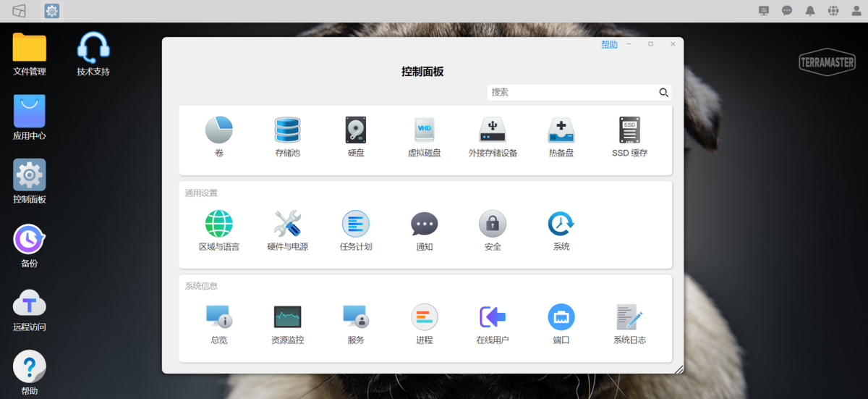
Task: Open the 系统 system settings icon
Action: pos(561,224)
